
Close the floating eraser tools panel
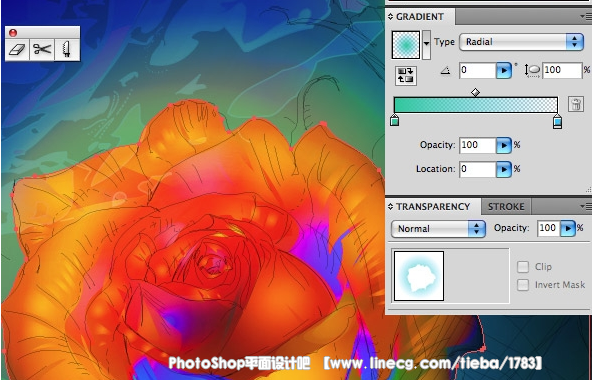coord(13,33)
